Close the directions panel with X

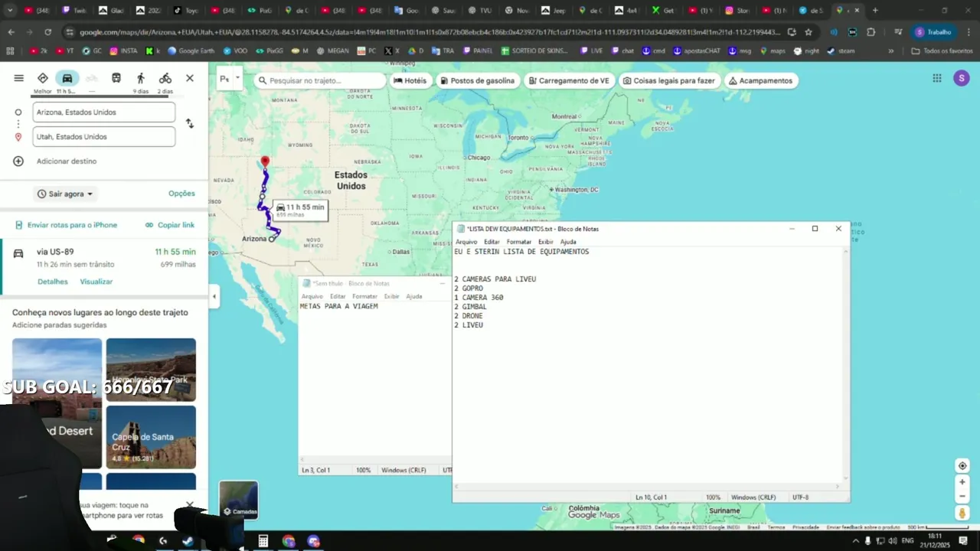tap(190, 78)
